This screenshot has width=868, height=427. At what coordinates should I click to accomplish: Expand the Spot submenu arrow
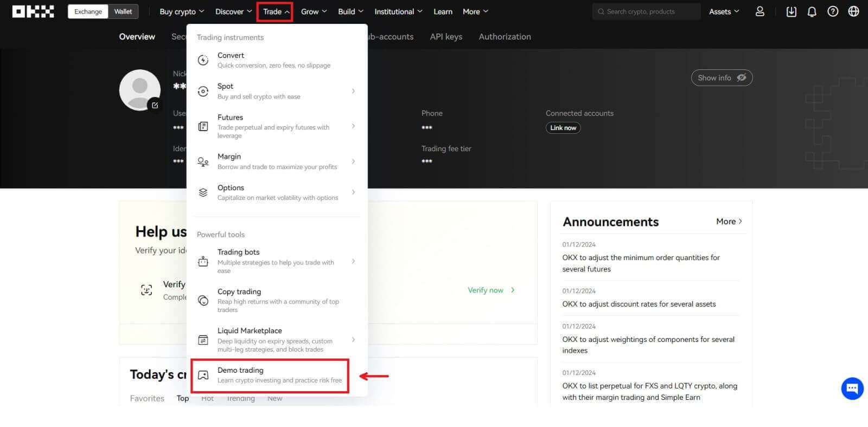[x=353, y=91]
